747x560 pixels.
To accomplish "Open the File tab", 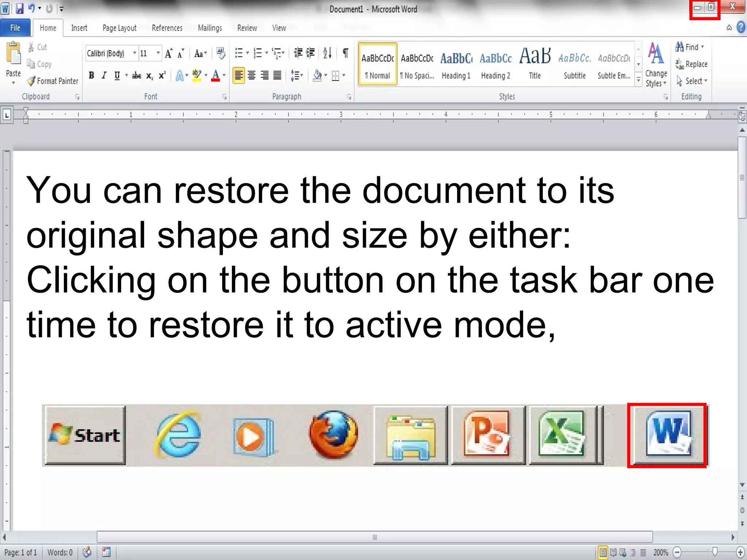I will click(x=15, y=28).
